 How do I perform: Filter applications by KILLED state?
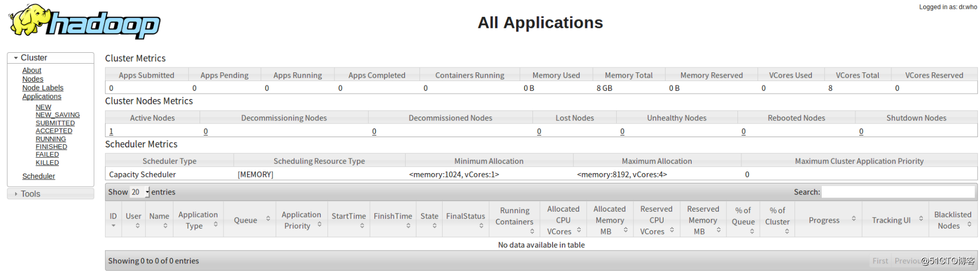47,162
